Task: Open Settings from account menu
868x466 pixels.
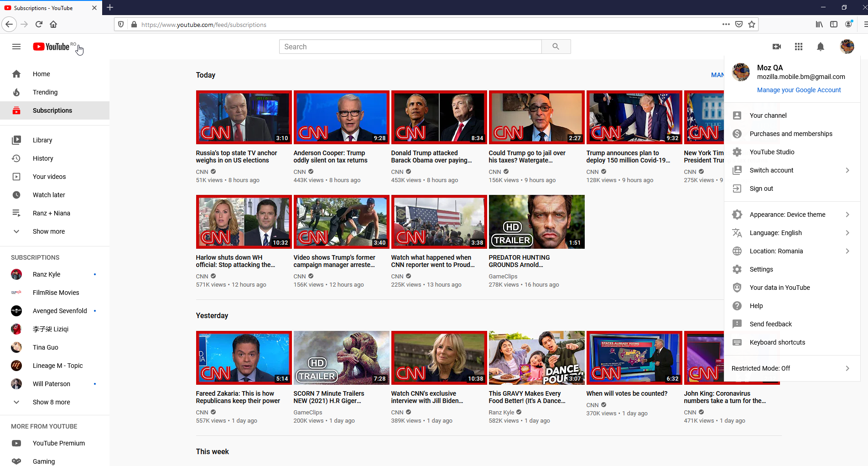Action: [x=792, y=269]
